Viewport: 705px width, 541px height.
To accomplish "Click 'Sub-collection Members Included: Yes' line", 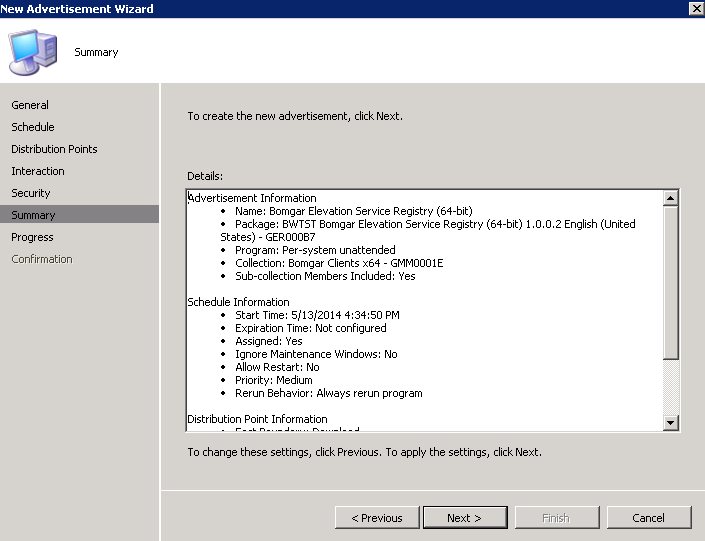I will click(x=325, y=276).
